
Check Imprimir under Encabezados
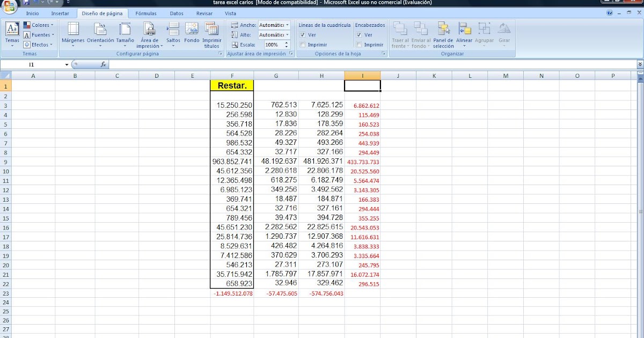click(358, 45)
